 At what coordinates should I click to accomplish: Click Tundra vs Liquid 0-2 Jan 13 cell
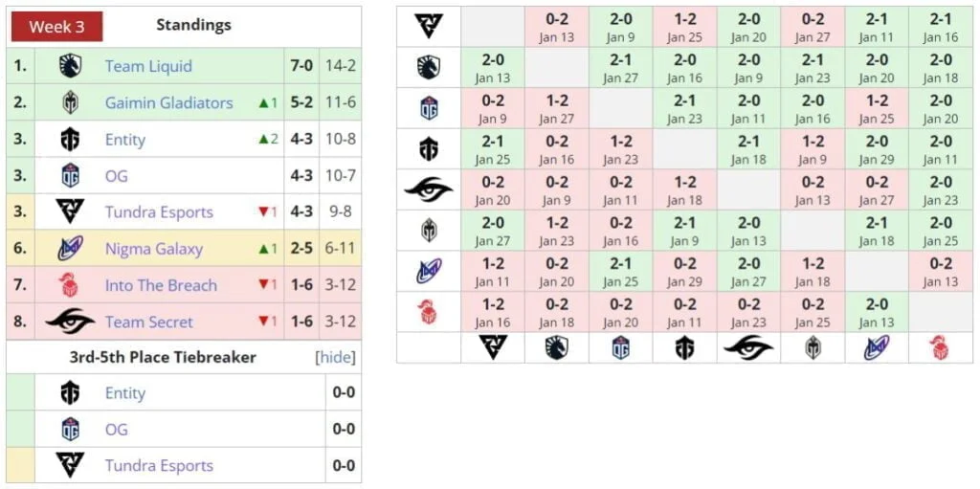tap(557, 27)
